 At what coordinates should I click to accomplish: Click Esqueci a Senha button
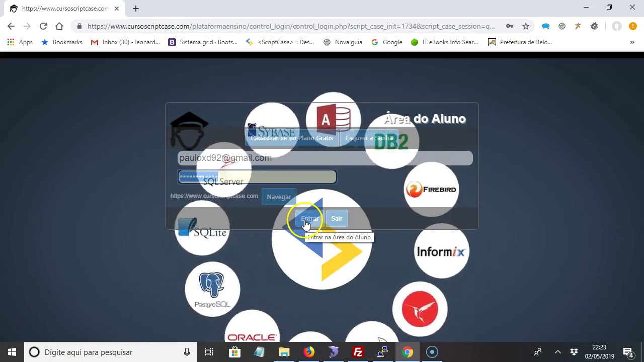tap(369, 138)
